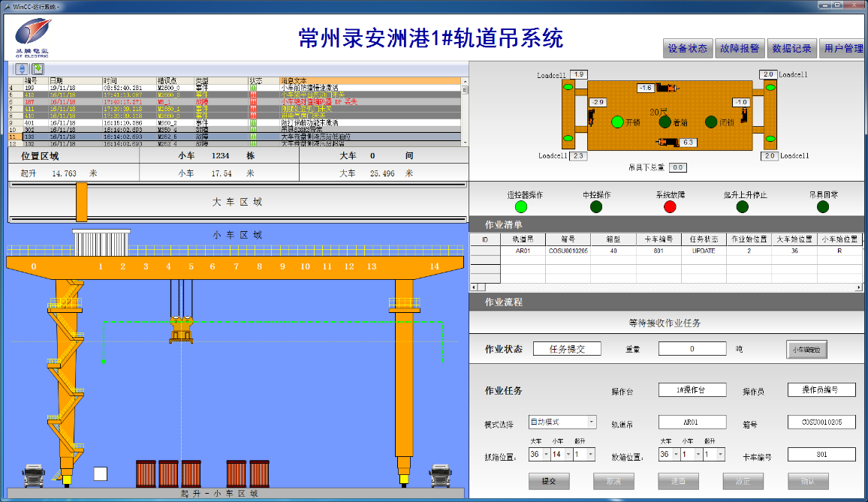The image size is (868, 502).
Task: Click the 闭锁 (lock) indicator on the spreader diagram
Action: click(x=711, y=121)
